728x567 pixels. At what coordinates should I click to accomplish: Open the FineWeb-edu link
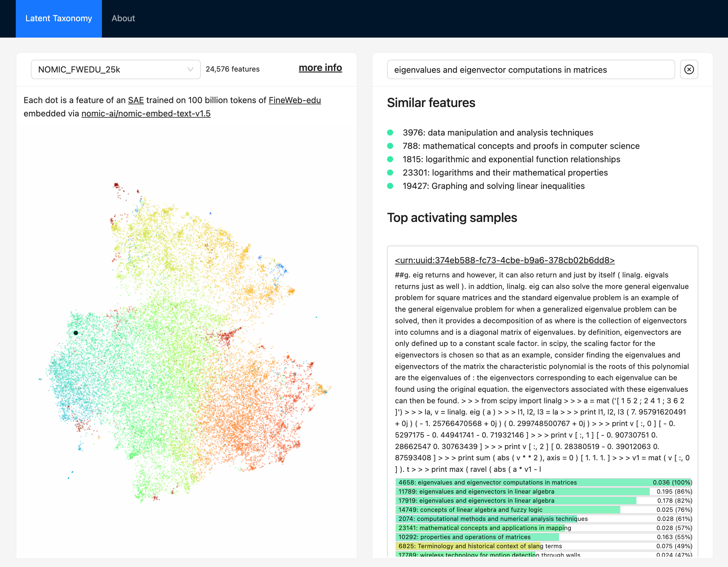295,100
